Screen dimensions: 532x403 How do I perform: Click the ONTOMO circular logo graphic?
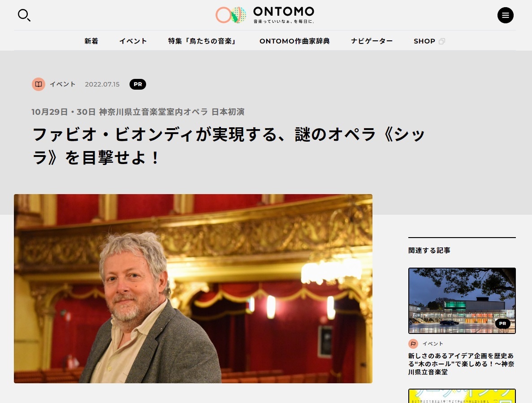tap(231, 15)
